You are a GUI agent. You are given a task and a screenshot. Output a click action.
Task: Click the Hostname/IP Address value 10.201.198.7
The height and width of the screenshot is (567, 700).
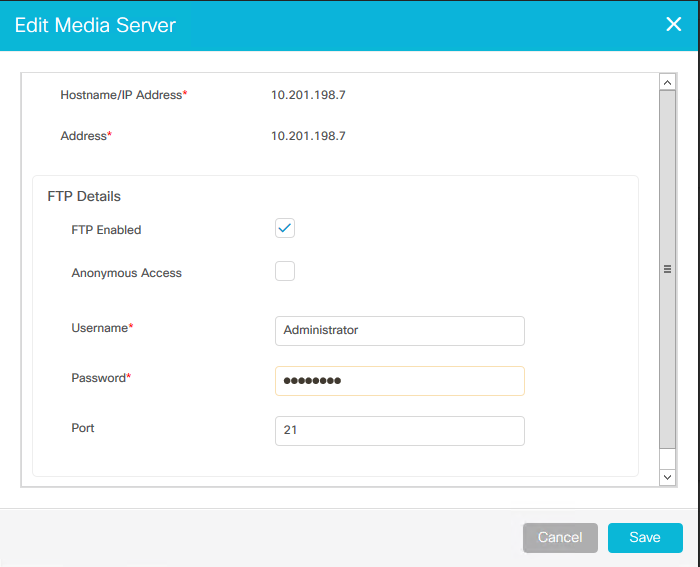pos(308,95)
